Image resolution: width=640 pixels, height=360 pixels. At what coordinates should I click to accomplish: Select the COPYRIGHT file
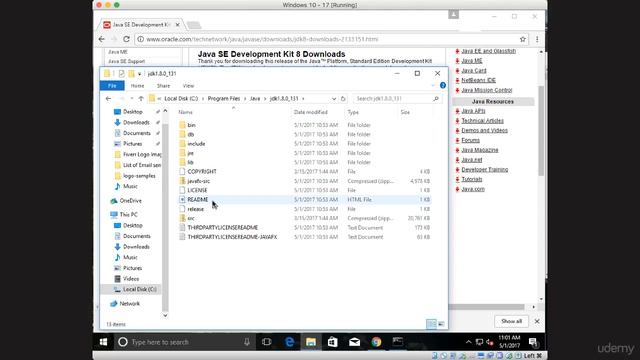202,171
